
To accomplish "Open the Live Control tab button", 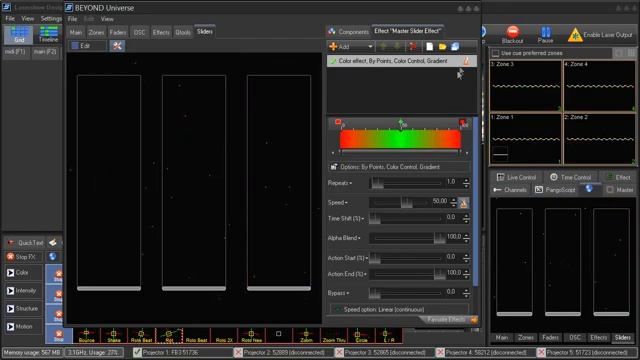I will coord(516,177).
